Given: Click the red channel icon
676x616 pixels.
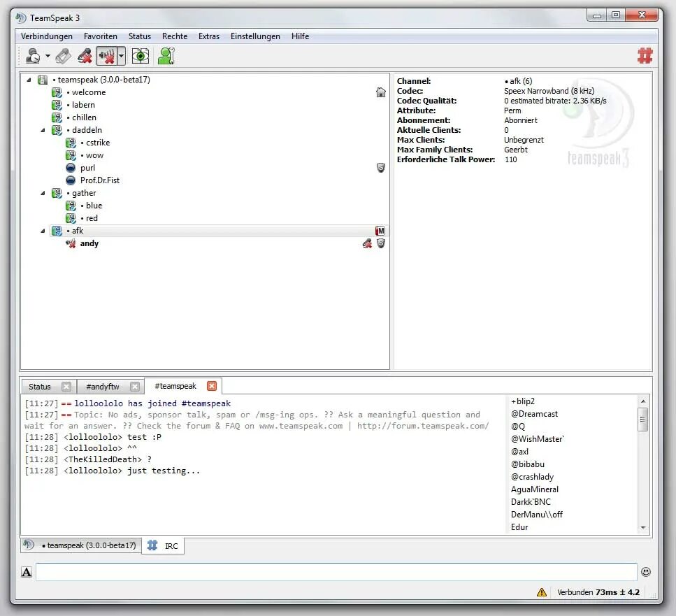Looking at the screenshot, I should (x=71, y=218).
